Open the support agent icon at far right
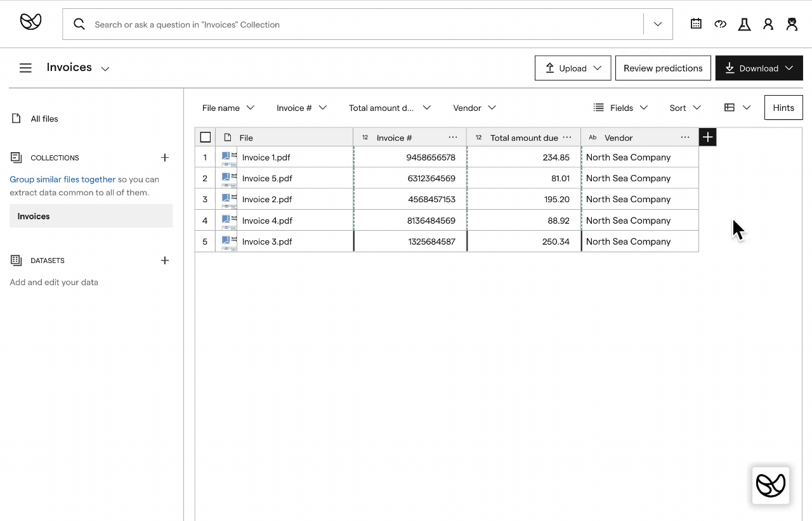This screenshot has height=521, width=812. tap(792, 24)
